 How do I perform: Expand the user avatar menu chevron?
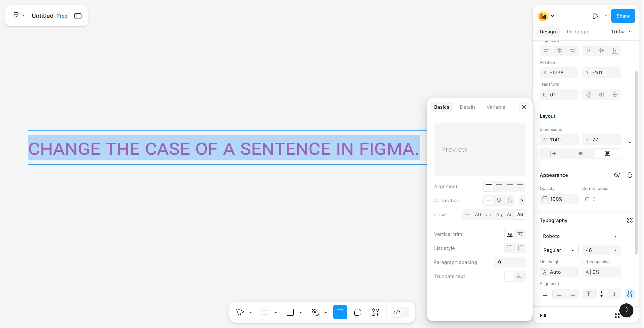coord(552,16)
